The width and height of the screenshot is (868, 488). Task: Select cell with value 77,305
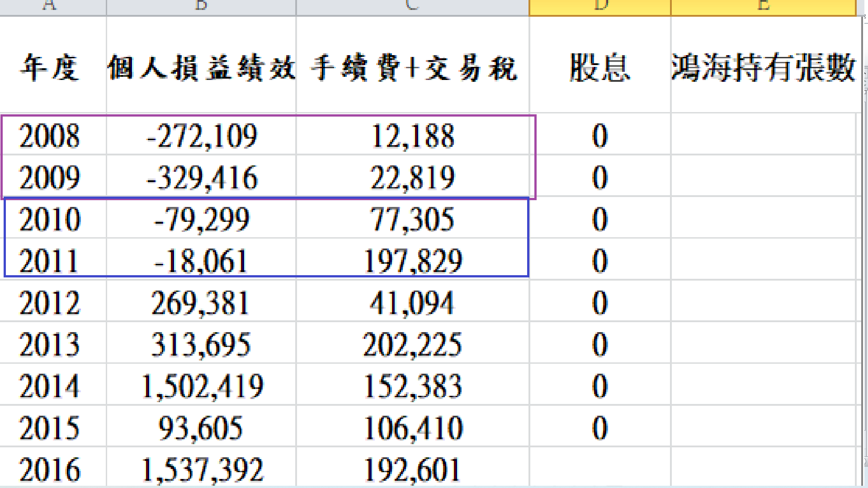coord(412,219)
